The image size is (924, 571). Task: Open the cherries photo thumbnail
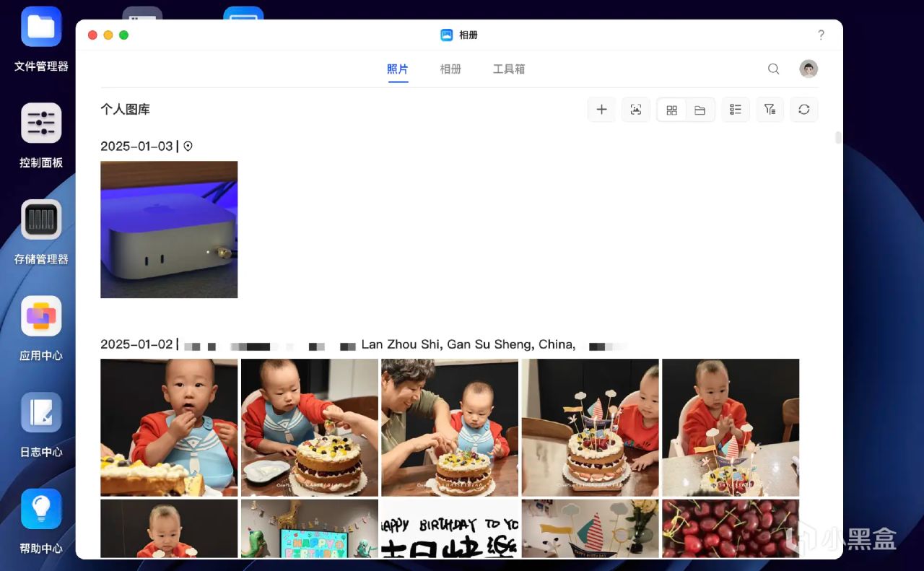click(731, 528)
